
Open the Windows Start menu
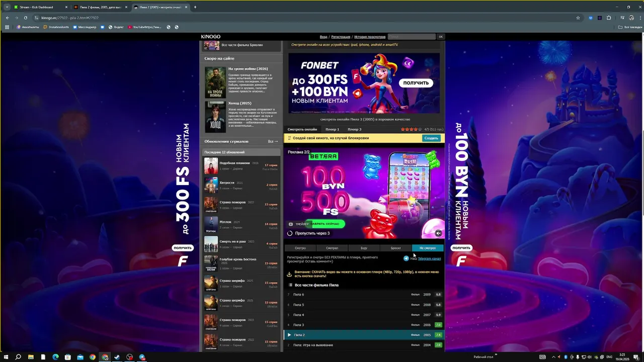pyautogui.click(x=7, y=357)
